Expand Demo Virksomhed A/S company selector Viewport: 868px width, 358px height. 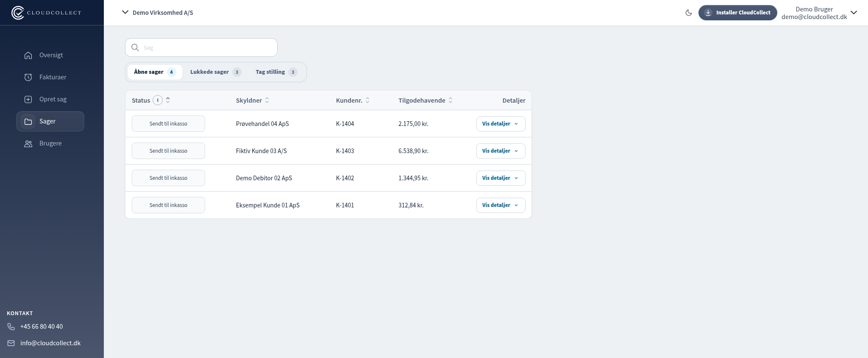[x=157, y=13]
